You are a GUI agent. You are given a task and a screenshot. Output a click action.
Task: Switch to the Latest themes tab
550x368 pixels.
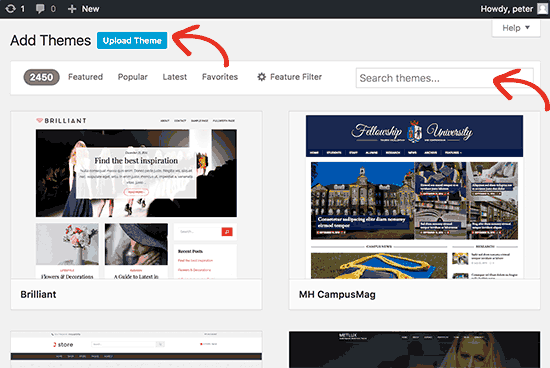click(x=175, y=77)
